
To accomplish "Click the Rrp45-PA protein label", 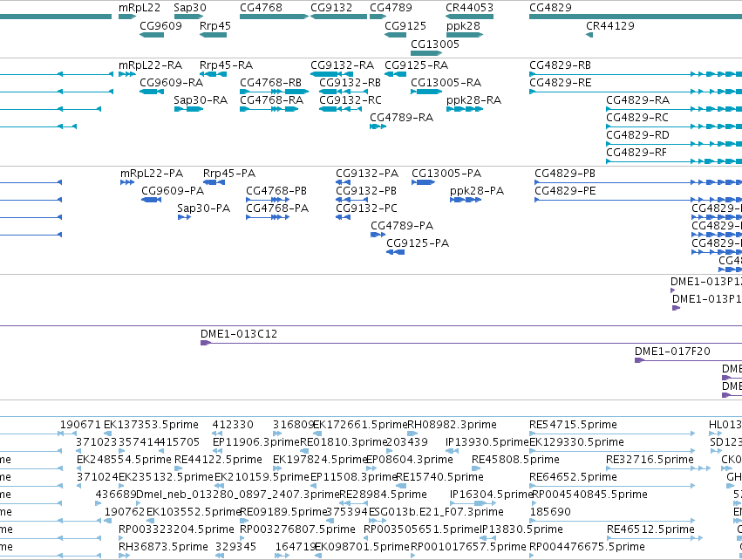I will click(229, 174).
